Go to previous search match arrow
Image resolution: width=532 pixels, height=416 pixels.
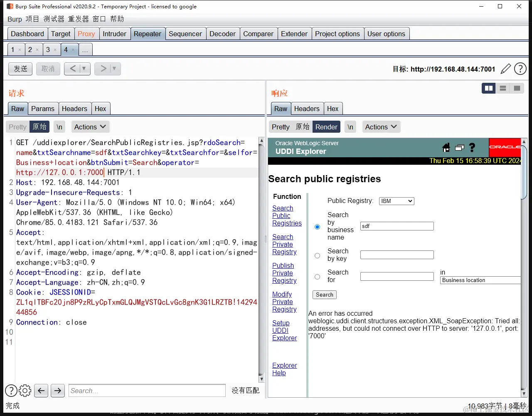pyautogui.click(x=41, y=390)
